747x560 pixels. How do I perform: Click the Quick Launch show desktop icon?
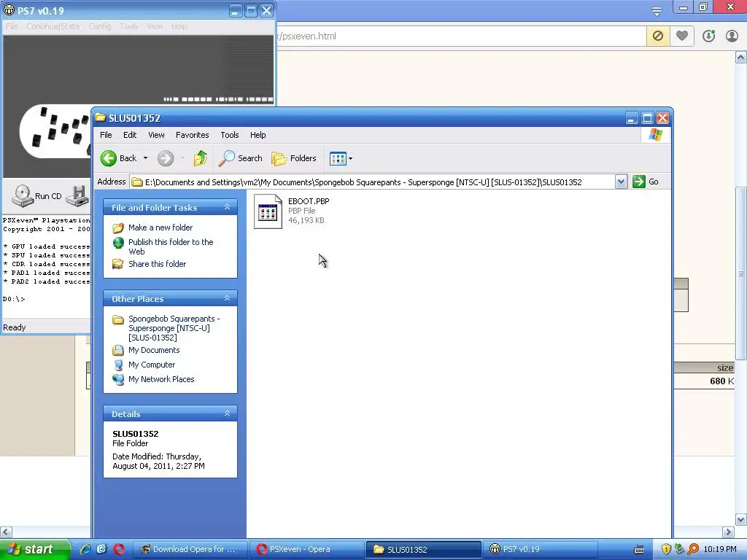pyautogui.click(x=101, y=549)
